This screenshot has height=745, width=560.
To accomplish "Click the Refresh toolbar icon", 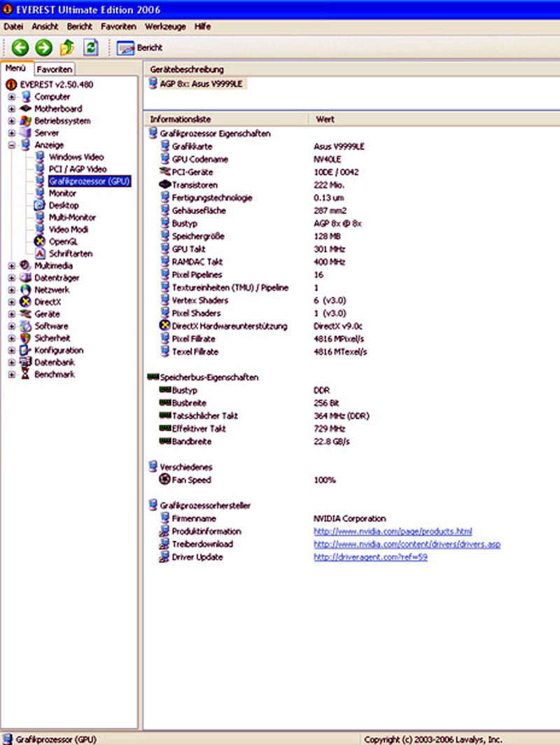I will pyautogui.click(x=91, y=48).
